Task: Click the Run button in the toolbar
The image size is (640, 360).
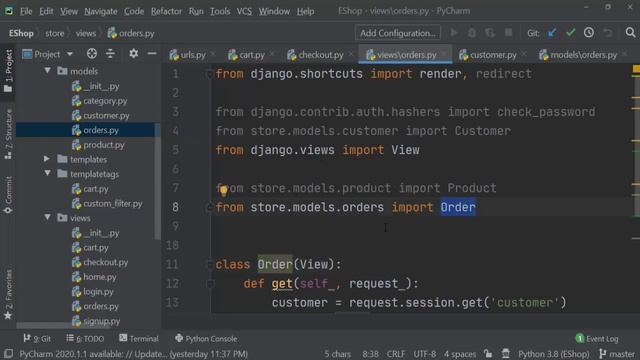Action: pyautogui.click(x=453, y=33)
